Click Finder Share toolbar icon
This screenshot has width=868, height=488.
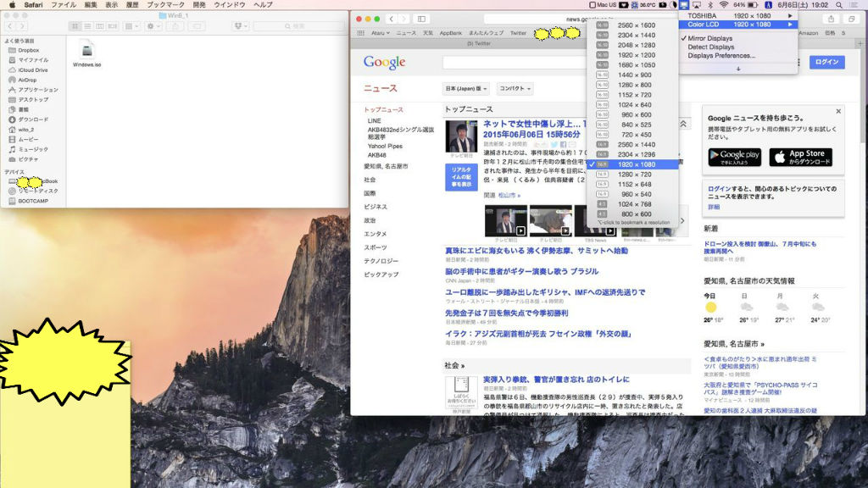[x=175, y=26]
